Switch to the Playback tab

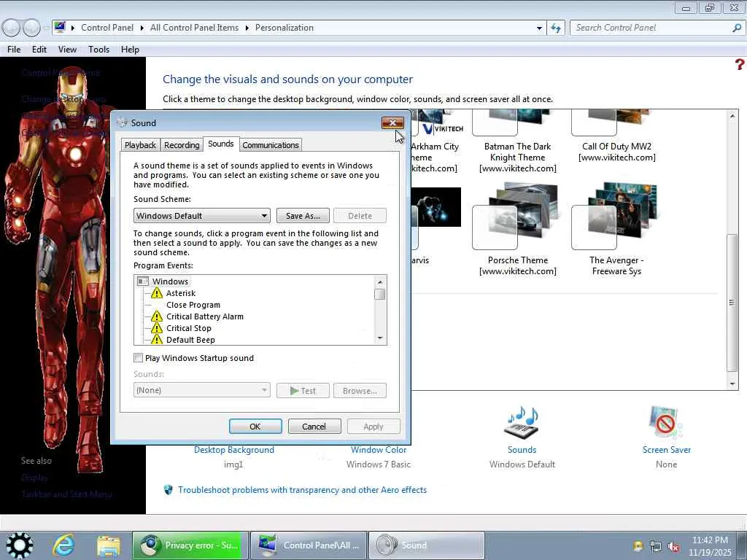[x=140, y=145]
